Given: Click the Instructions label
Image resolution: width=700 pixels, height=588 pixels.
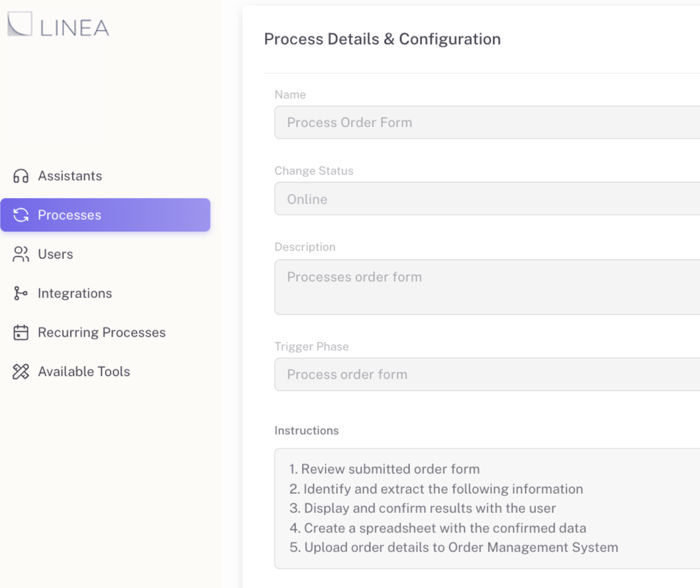Looking at the screenshot, I should tap(307, 430).
